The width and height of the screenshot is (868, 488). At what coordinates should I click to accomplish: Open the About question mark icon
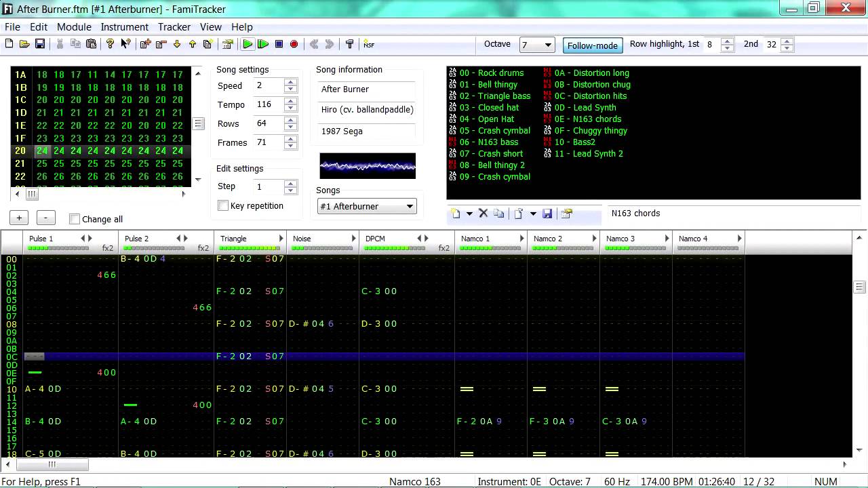[110, 44]
